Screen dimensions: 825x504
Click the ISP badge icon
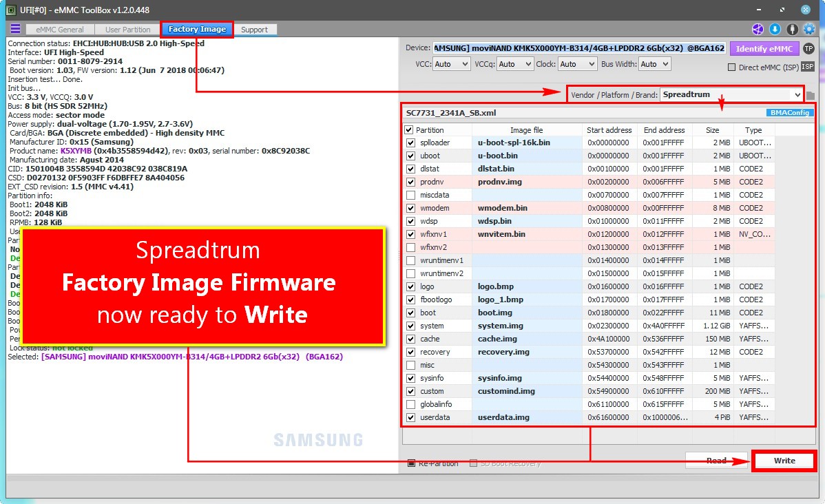808,67
